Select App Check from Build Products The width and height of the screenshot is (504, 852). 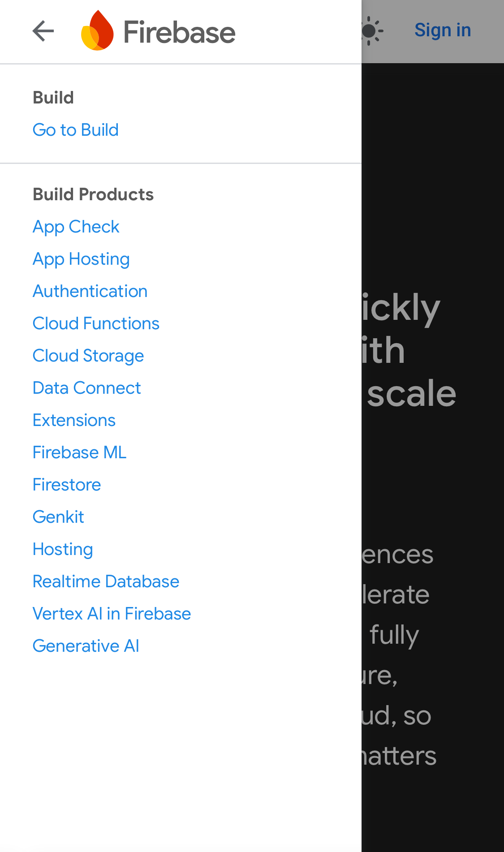pyautogui.click(x=76, y=227)
